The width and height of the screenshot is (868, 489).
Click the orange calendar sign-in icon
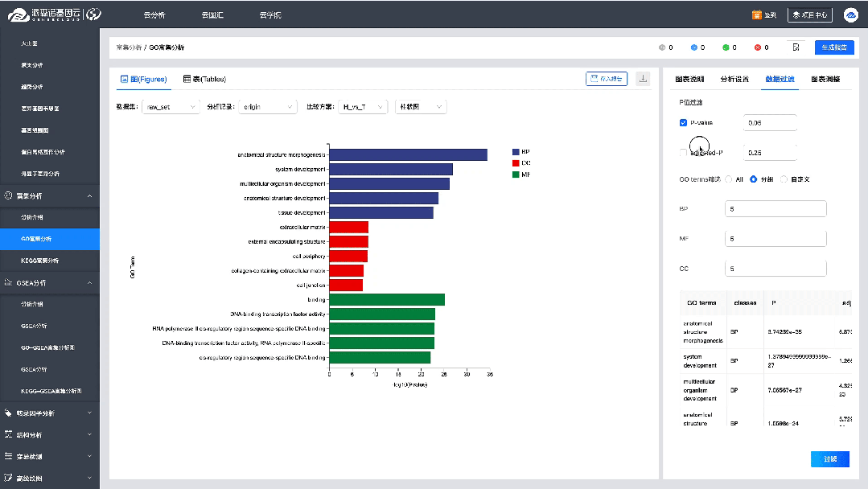pos(757,15)
